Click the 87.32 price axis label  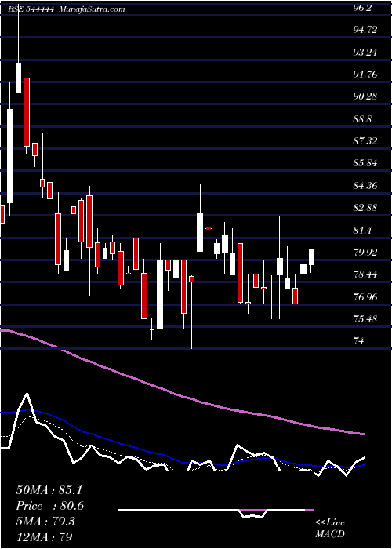coord(365,141)
